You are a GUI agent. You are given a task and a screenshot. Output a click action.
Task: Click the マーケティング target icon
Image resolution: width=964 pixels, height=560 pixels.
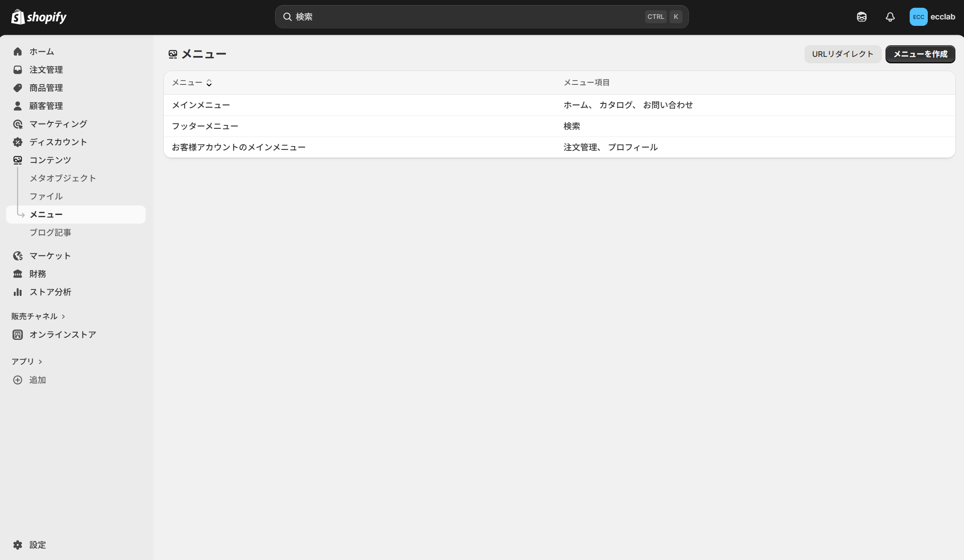[18, 124]
